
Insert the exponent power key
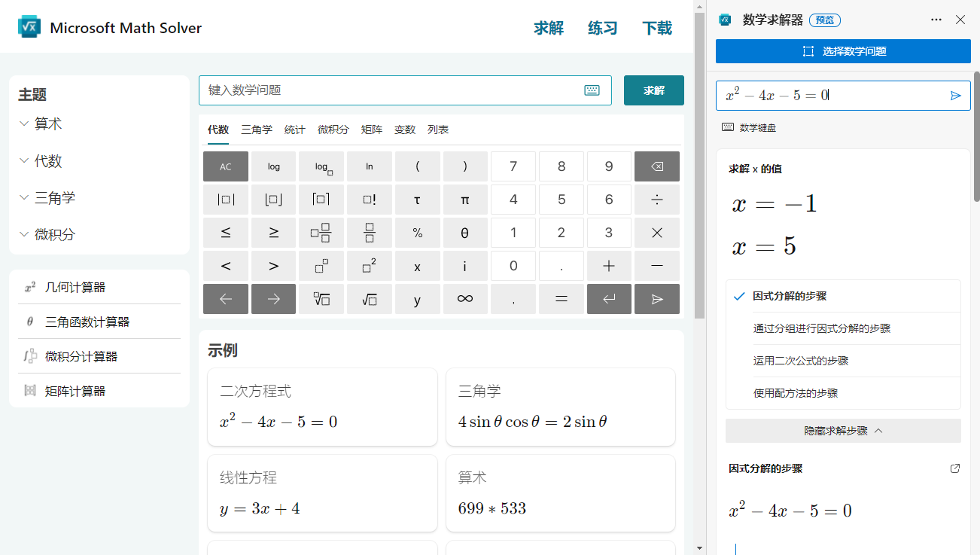click(321, 266)
